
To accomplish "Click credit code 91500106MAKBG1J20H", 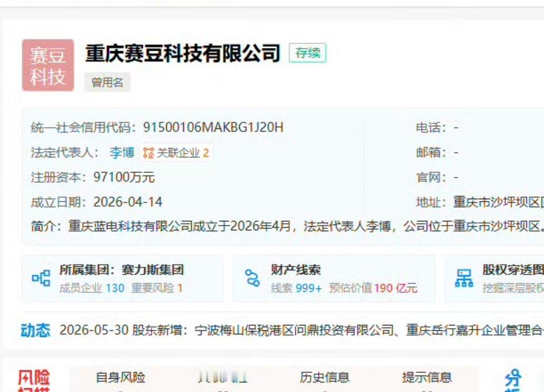I will coord(213,127).
